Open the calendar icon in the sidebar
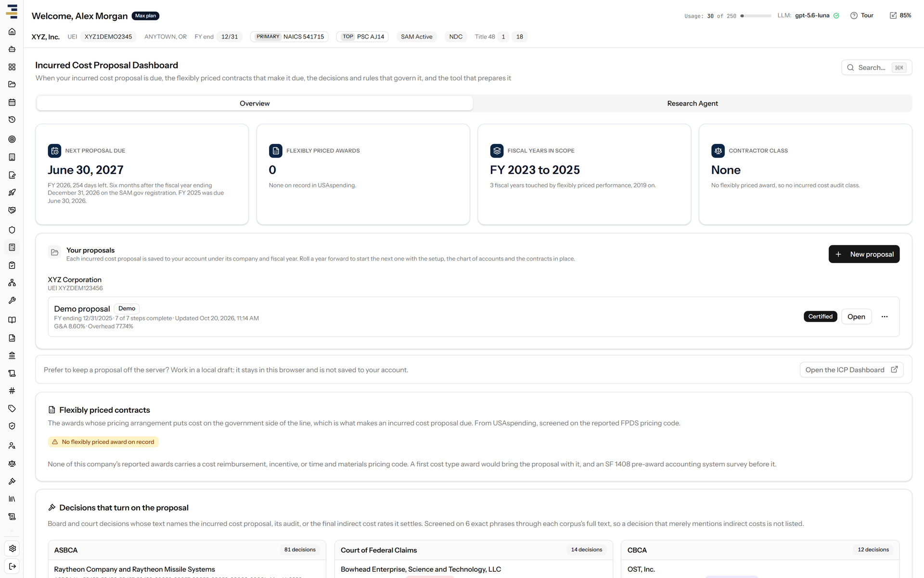The height and width of the screenshot is (578, 924). click(x=12, y=102)
